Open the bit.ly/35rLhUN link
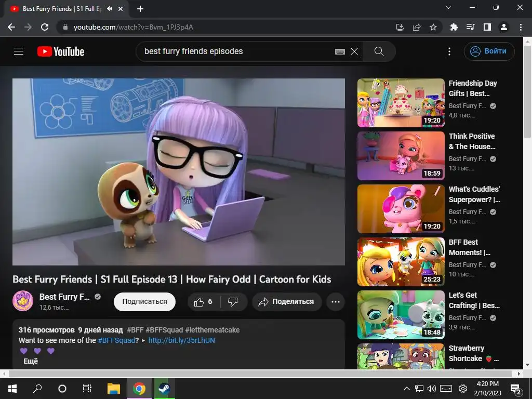532x399 pixels. point(181,340)
